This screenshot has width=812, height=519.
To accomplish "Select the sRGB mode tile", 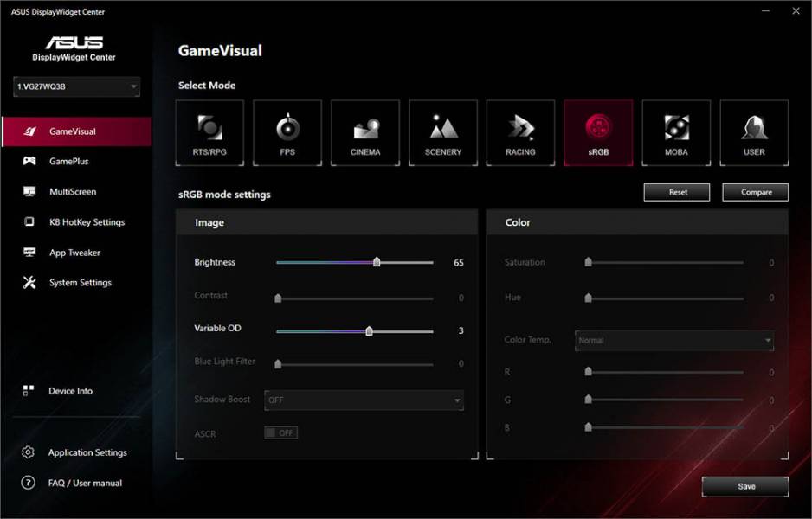I will pos(598,133).
